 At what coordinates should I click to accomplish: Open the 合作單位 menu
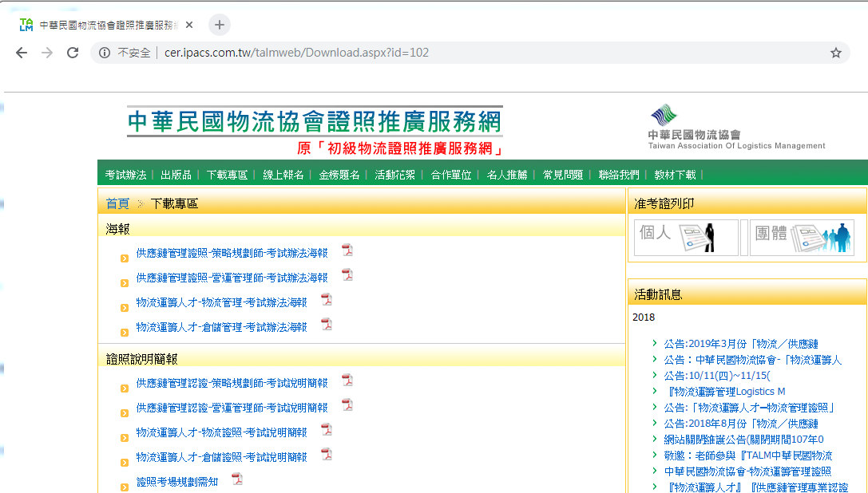click(451, 175)
